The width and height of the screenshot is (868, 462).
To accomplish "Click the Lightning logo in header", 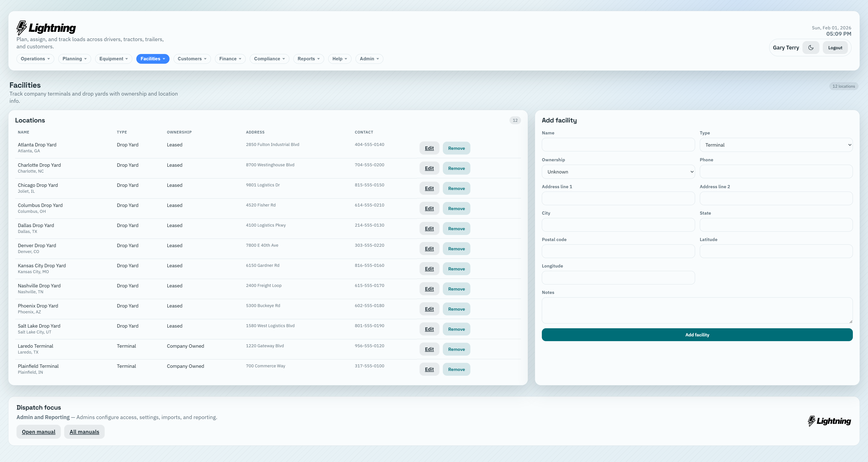I will (x=46, y=28).
